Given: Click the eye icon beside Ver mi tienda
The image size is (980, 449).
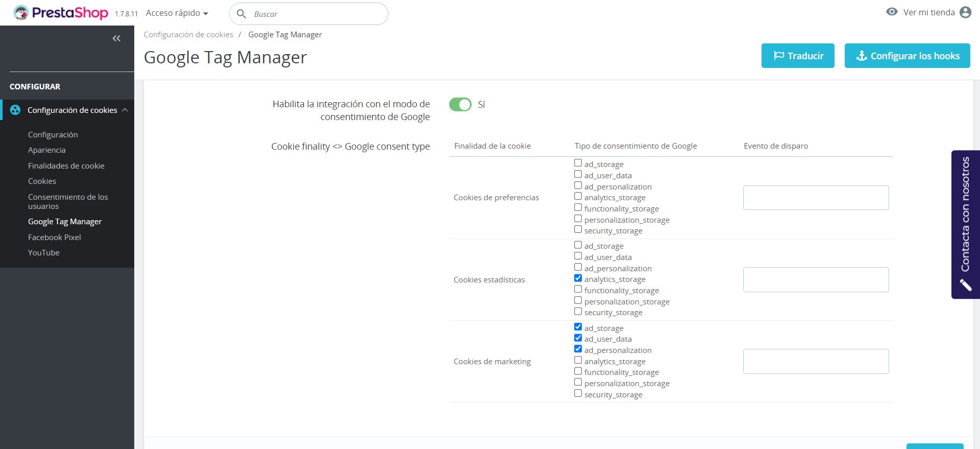Looking at the screenshot, I should click(892, 12).
